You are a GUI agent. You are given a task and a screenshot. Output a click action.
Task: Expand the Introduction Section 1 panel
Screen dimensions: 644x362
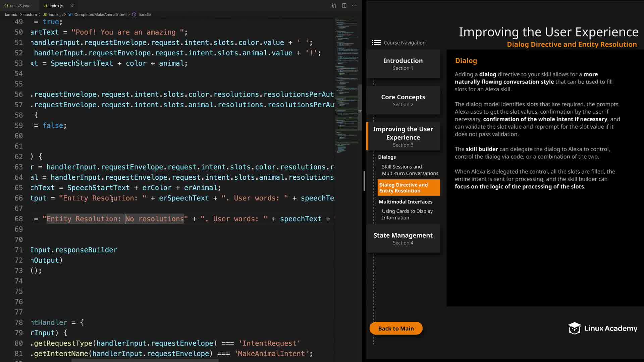click(x=403, y=64)
